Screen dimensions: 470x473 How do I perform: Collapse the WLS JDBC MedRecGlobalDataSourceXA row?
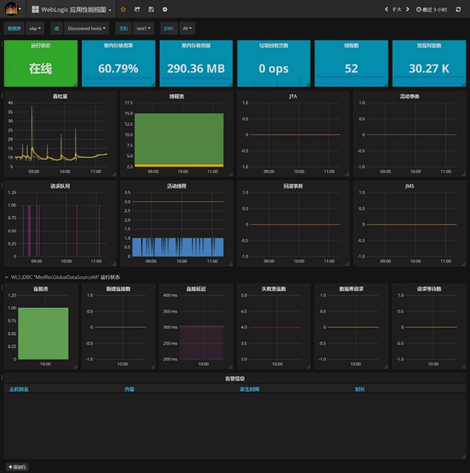point(6,277)
